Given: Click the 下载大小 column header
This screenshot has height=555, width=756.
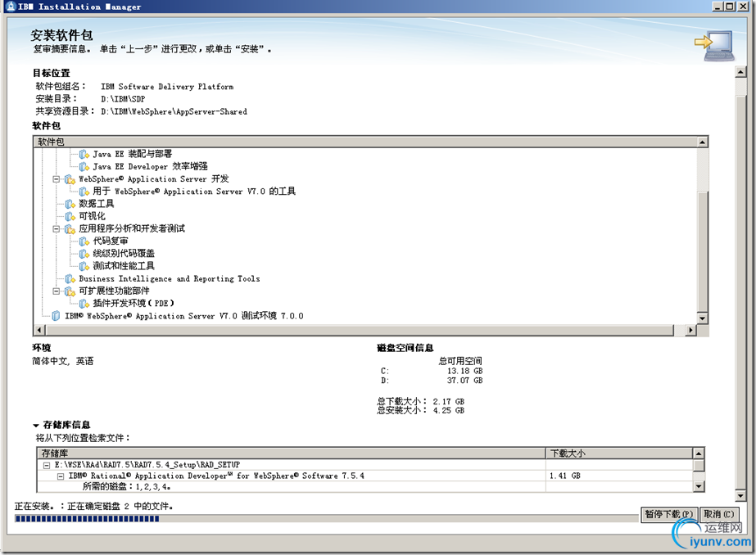Looking at the screenshot, I should click(620, 453).
